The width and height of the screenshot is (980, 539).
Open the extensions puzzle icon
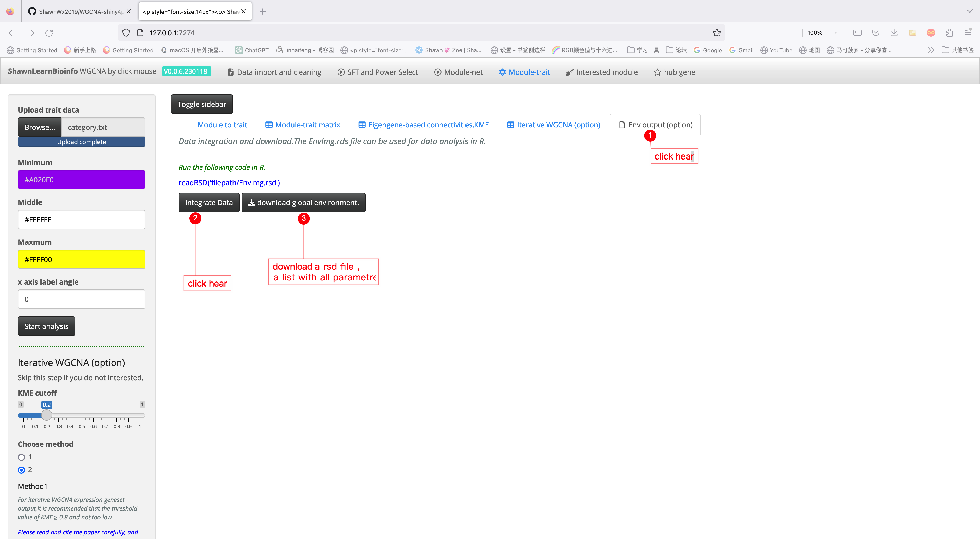(949, 33)
